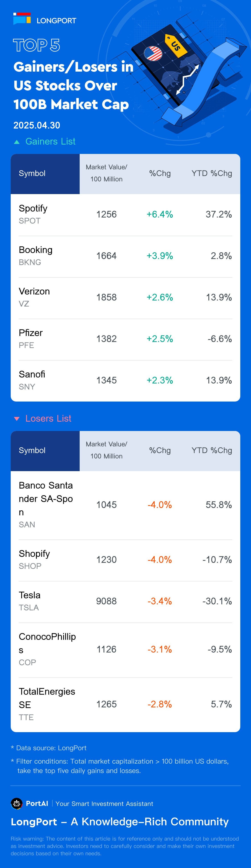Image resolution: width=251 pixels, height=868 pixels.
Task: Click Losers table %Chg column header
Action: (x=160, y=451)
